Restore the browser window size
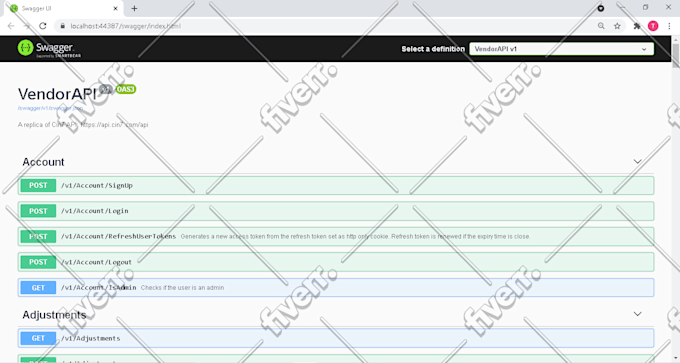The image size is (680, 363). point(645,7)
